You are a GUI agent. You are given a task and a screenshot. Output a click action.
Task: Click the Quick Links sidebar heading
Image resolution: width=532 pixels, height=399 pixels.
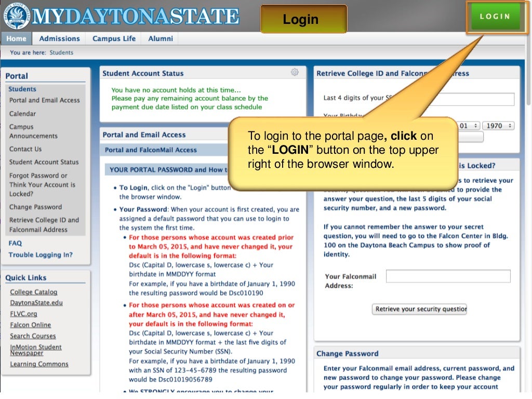point(26,277)
